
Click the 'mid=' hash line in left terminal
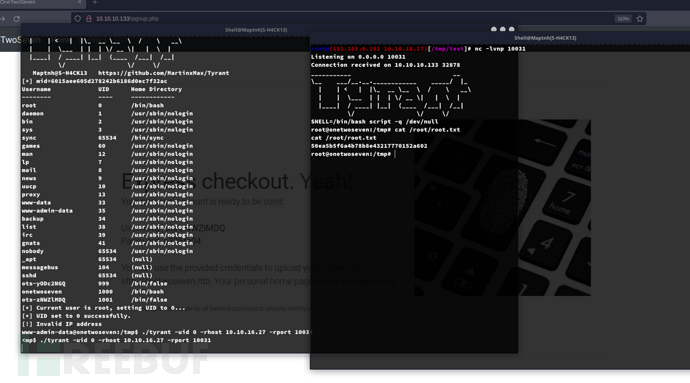click(95, 81)
